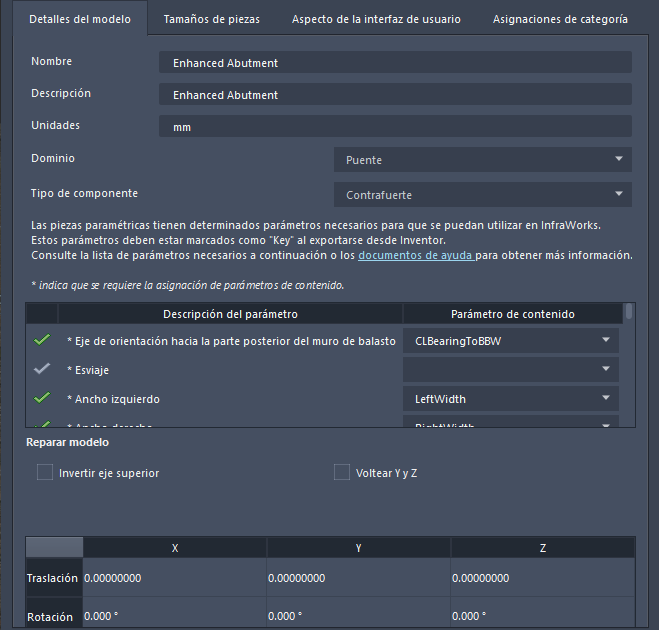Enable Invertir eje superior checkbox

pos(45,472)
